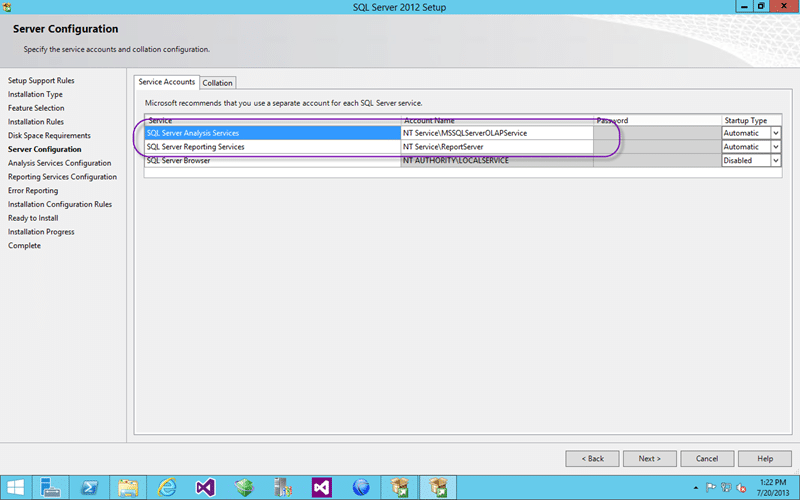Click the NT AUTHORITY\LOCALSERVICE account cell
The width and height of the screenshot is (800, 500).
[497, 160]
